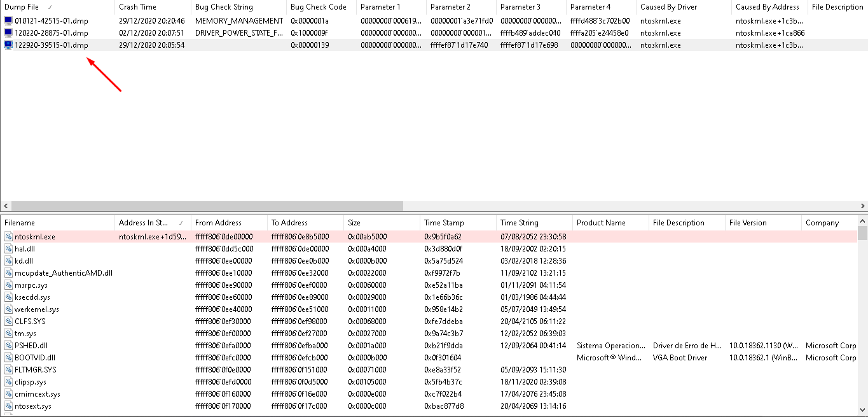Viewport: 868px width, 417px height.
Task: Click the icon of 120220-28875-01.dmp
Action: pos(8,33)
